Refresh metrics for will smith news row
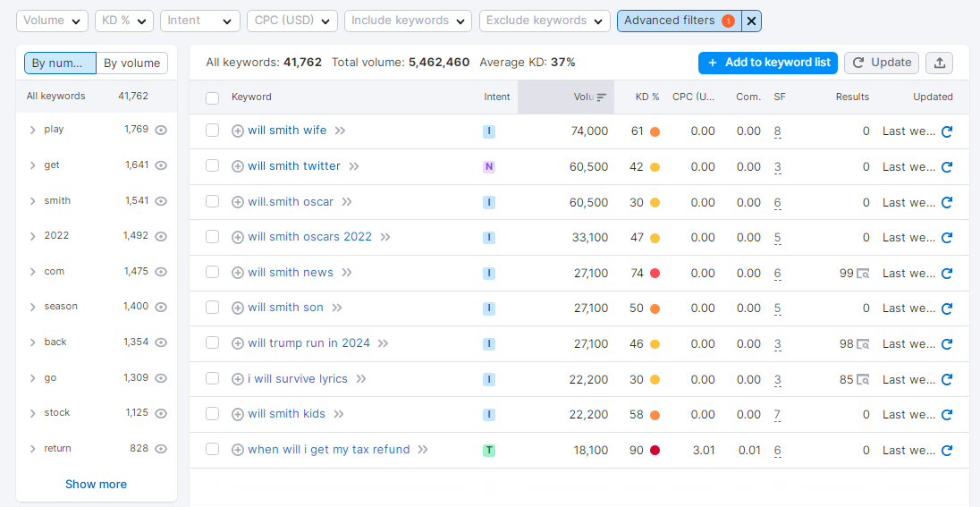Image resolution: width=980 pixels, height=507 pixels. (x=946, y=274)
